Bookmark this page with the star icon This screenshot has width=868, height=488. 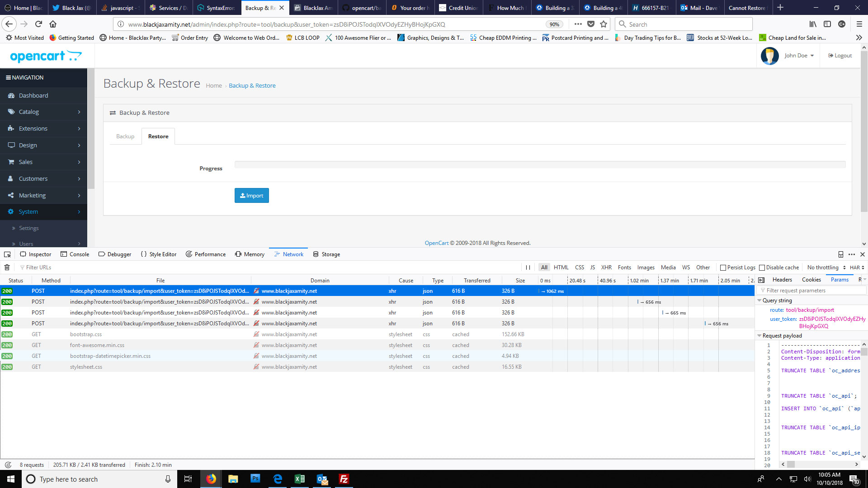(x=604, y=24)
